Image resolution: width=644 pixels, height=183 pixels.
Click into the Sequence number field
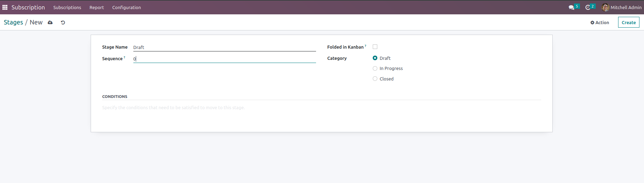coord(224,59)
